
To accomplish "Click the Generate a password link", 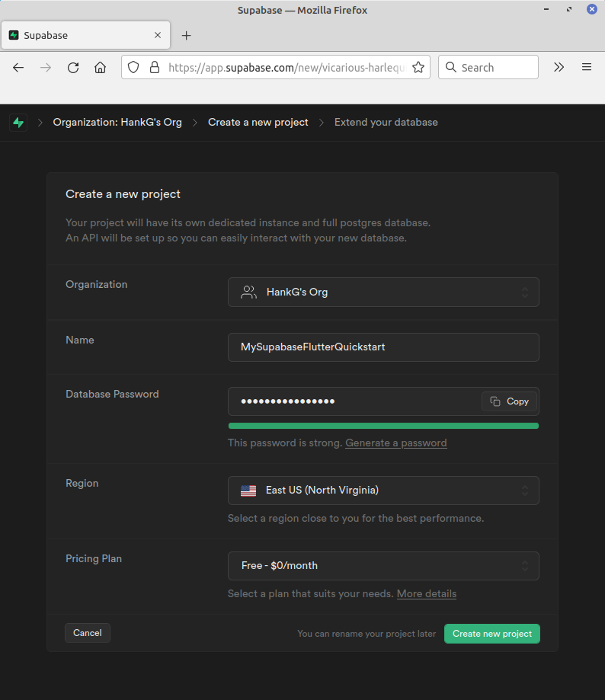I will (395, 443).
